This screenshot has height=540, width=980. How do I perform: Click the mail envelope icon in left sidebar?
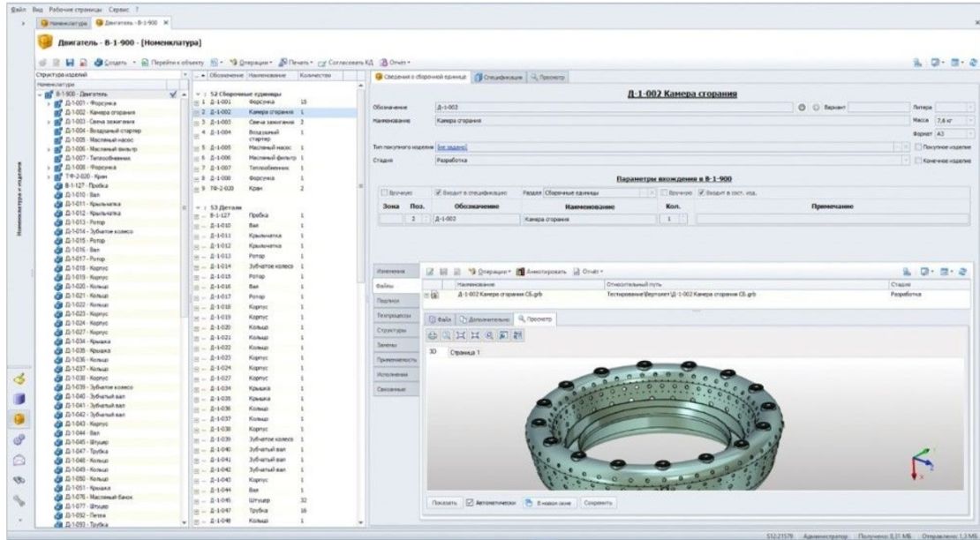19,460
